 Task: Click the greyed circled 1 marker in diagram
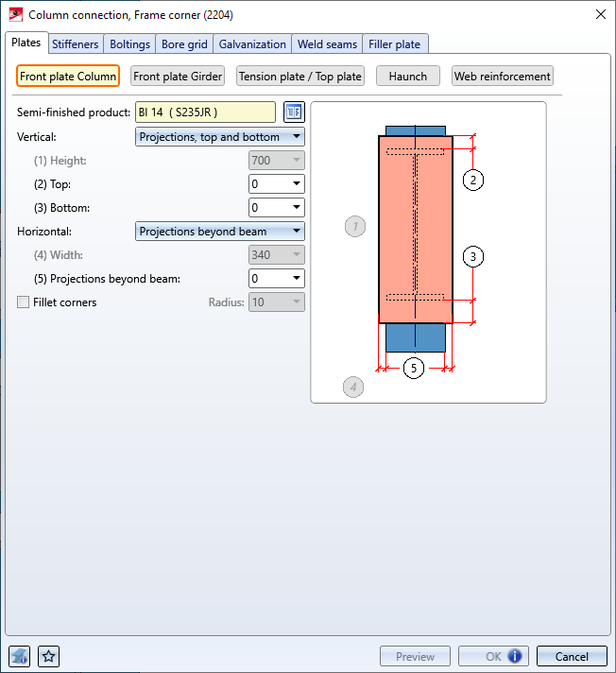click(355, 226)
